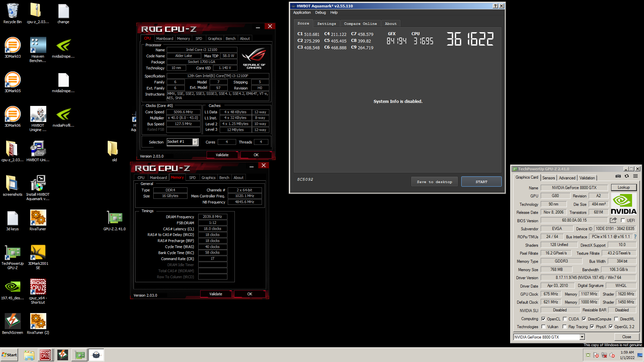Click Save to desktop button
Image resolution: width=644 pixels, height=362 pixels.
pyautogui.click(x=434, y=182)
